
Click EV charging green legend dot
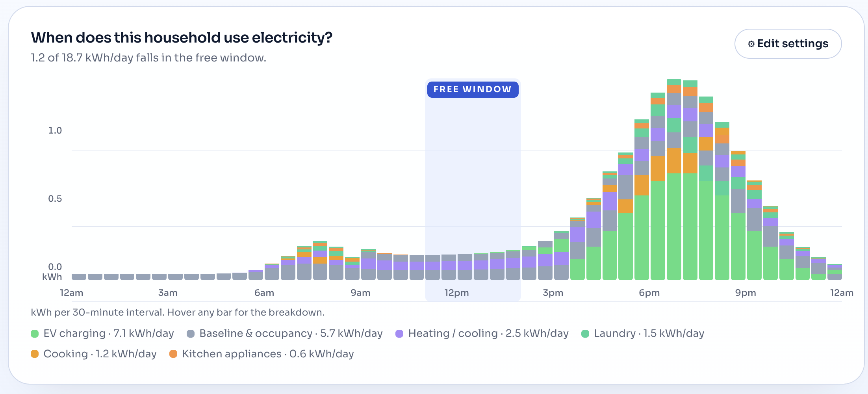click(35, 334)
